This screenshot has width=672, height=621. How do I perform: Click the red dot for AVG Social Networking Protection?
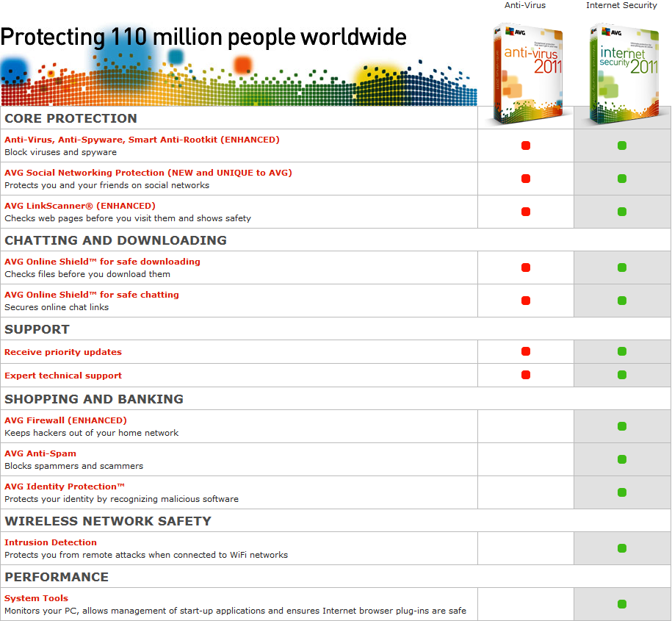coord(526,179)
